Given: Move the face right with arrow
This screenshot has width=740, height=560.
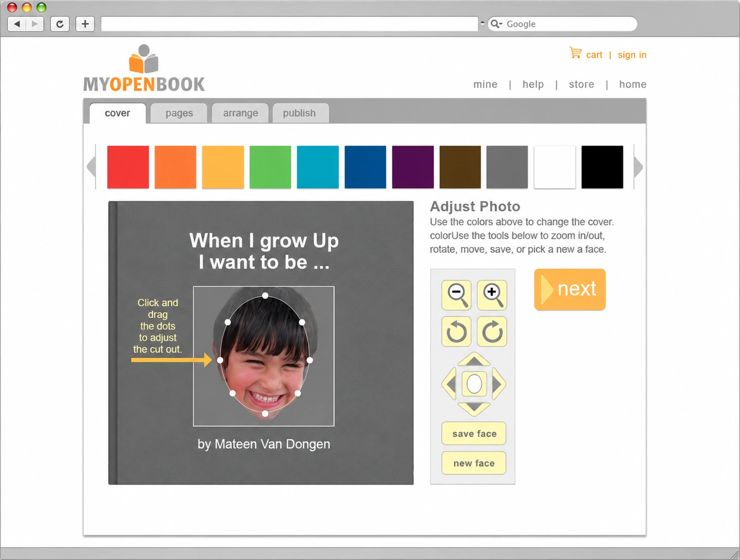Looking at the screenshot, I should (499, 384).
